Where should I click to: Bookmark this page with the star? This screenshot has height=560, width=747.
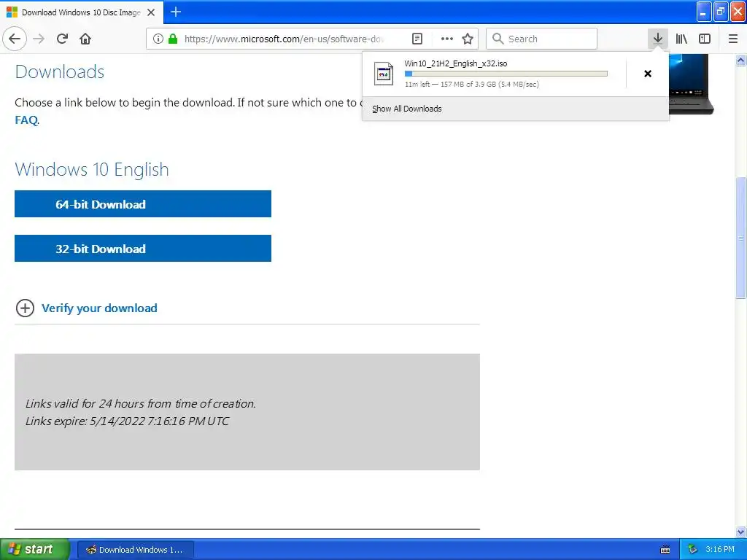(468, 39)
